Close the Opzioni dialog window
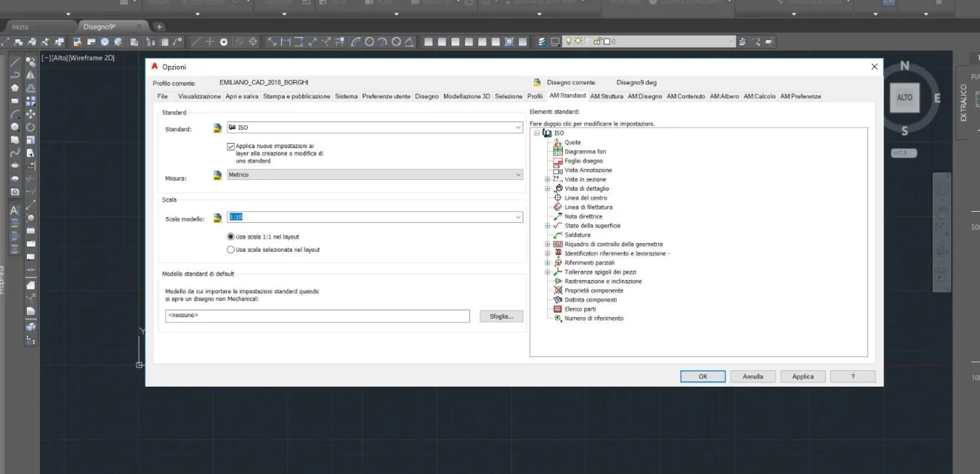The width and height of the screenshot is (980, 474). point(875,67)
